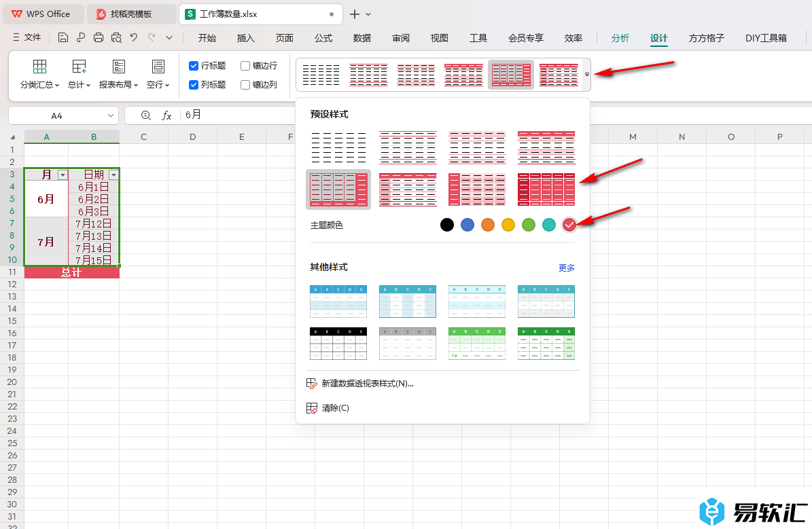Image resolution: width=812 pixels, height=529 pixels.
Task: Click the zoom magnifier icon in formula bar
Action: click(x=146, y=115)
